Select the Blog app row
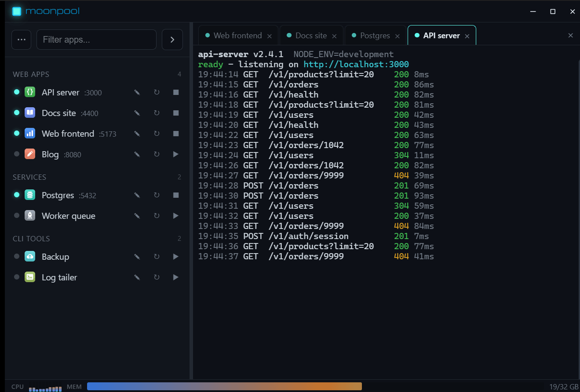Image resolution: width=580 pixels, height=392 pixels. (x=97, y=154)
